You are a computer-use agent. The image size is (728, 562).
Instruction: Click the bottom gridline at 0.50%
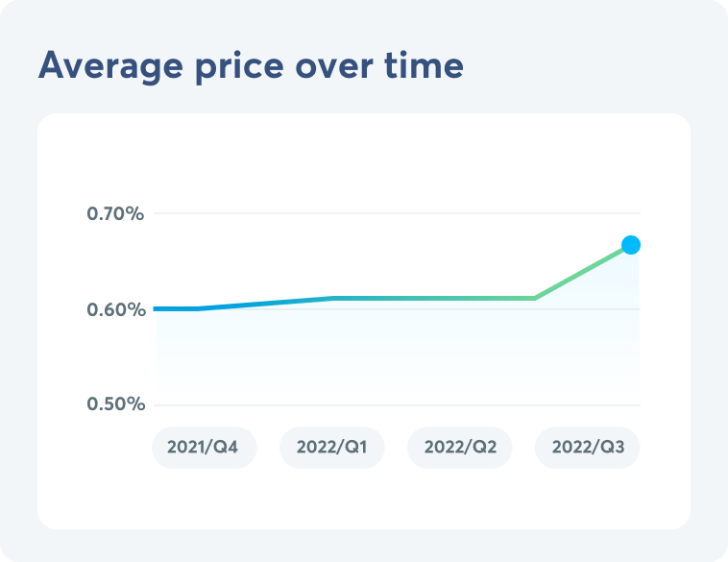[384, 404]
